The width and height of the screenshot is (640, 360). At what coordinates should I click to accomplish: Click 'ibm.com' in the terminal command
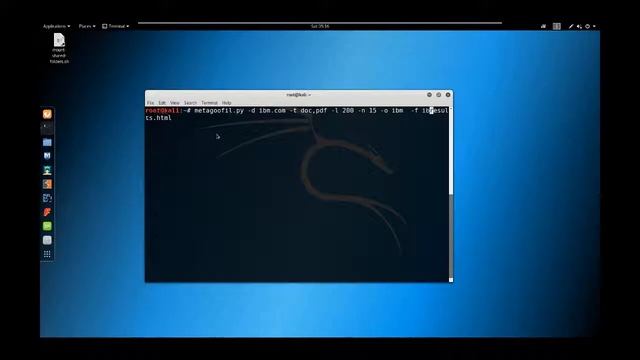(x=272, y=111)
